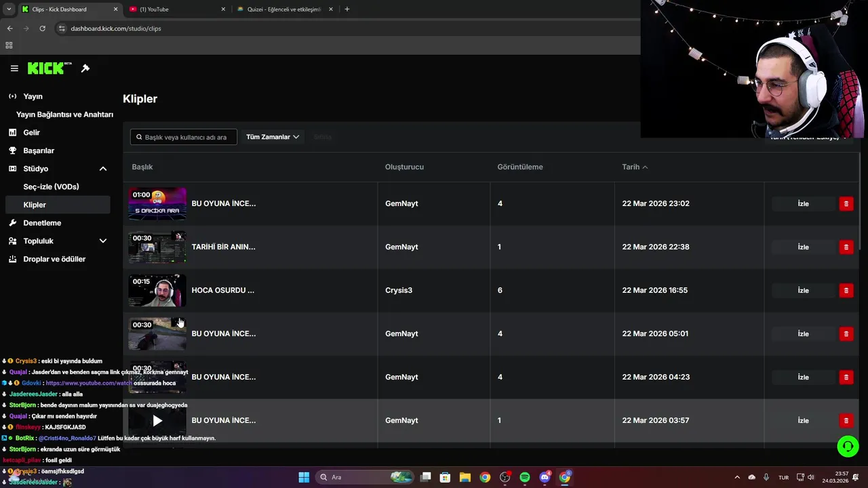Click İzle for TARIHI BIR ANIN clip
This screenshot has height=488, width=868.
[803, 247]
